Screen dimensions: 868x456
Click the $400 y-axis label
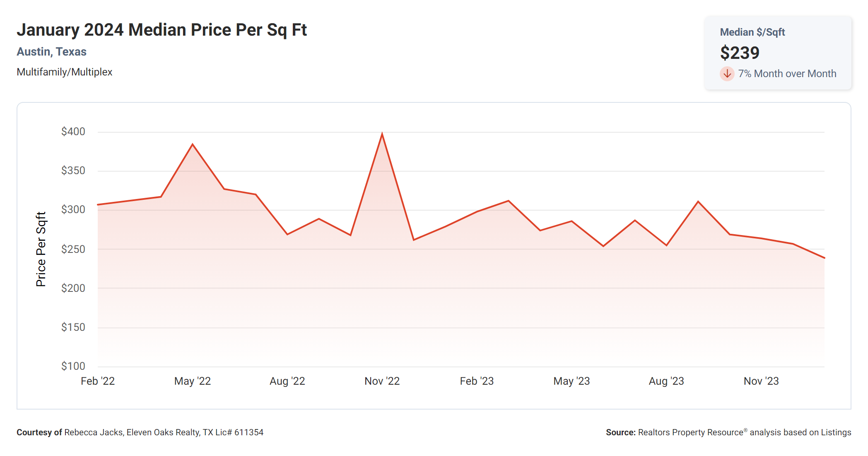pyautogui.click(x=73, y=132)
